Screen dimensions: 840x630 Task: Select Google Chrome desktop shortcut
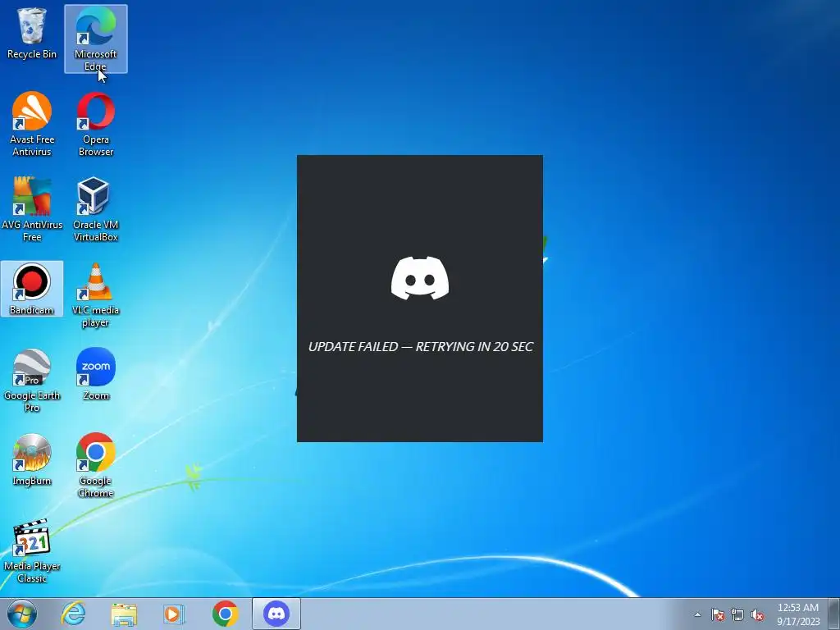click(x=95, y=465)
